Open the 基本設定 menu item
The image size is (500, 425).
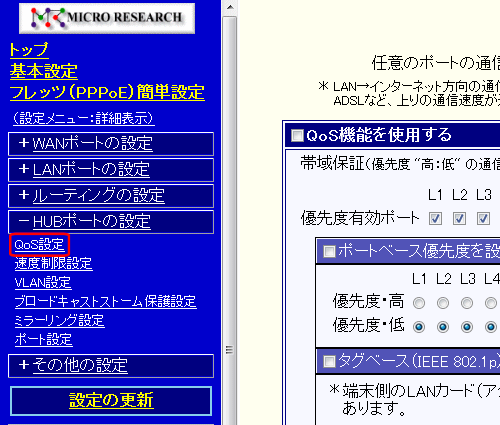click(44, 71)
